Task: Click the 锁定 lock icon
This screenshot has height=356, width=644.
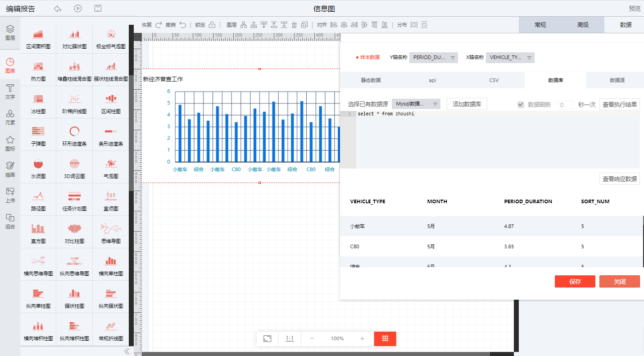Action: (x=212, y=25)
